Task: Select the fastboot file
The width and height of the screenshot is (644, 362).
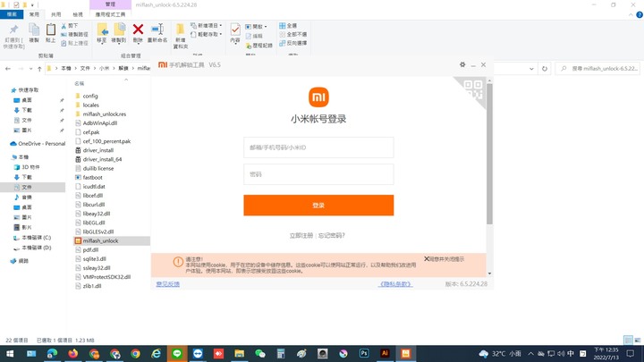Action: 92,177
